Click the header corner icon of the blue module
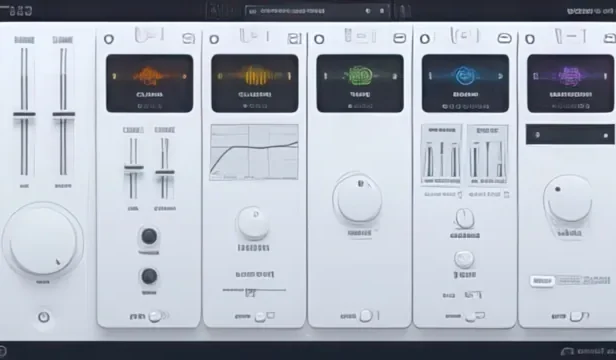This screenshot has width=616, height=360. pos(505,38)
